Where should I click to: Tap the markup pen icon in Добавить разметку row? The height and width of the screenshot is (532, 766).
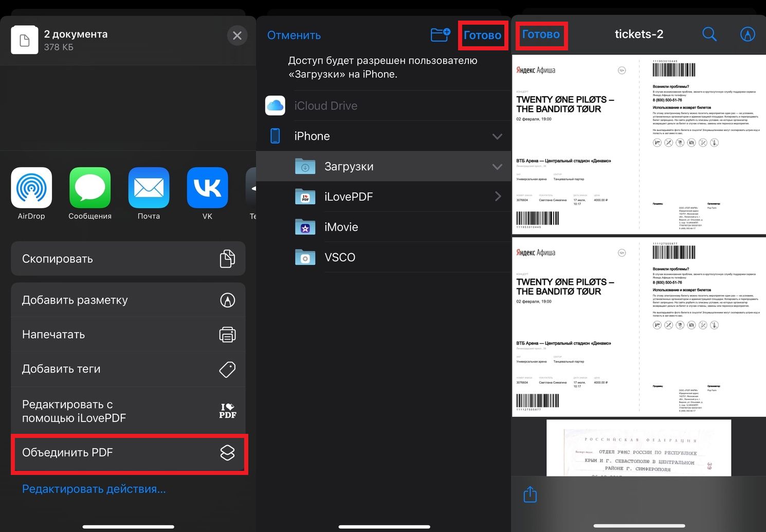(227, 300)
